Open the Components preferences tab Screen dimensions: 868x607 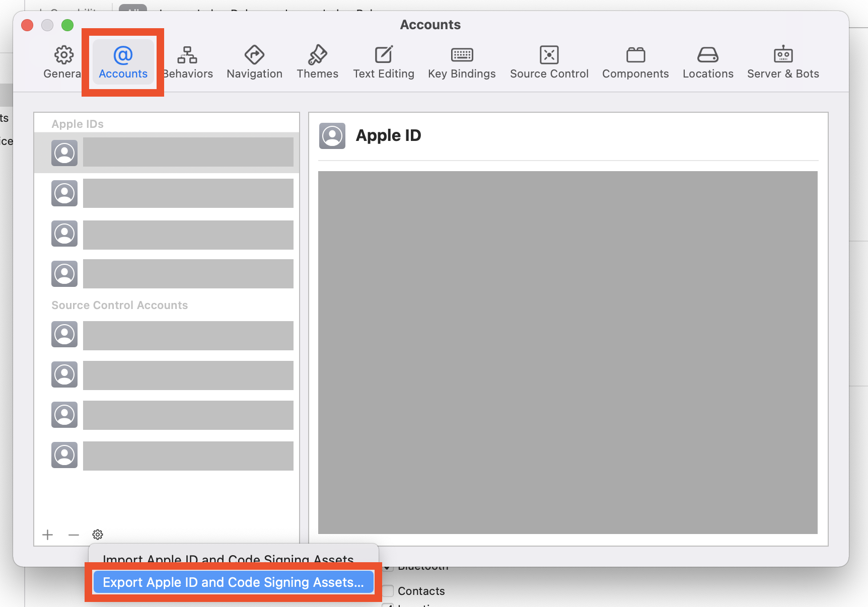[635, 62]
